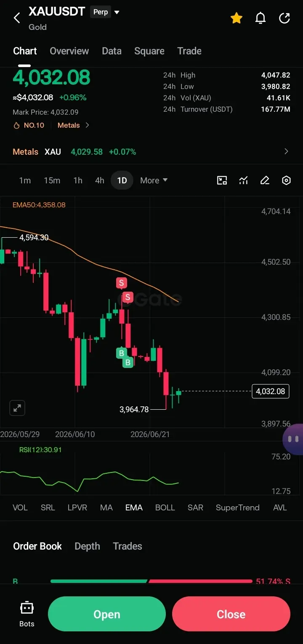Screen dimensions: 303x644
Task: Toggle the favorite star icon
Action: 237,18
